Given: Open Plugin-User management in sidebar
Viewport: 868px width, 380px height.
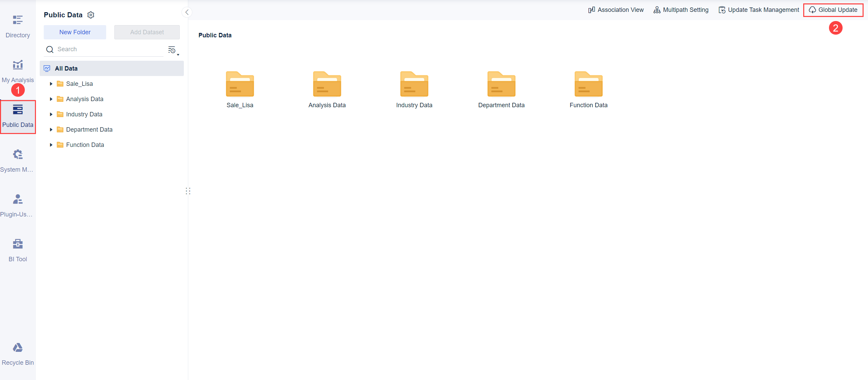Looking at the screenshot, I should (17, 205).
